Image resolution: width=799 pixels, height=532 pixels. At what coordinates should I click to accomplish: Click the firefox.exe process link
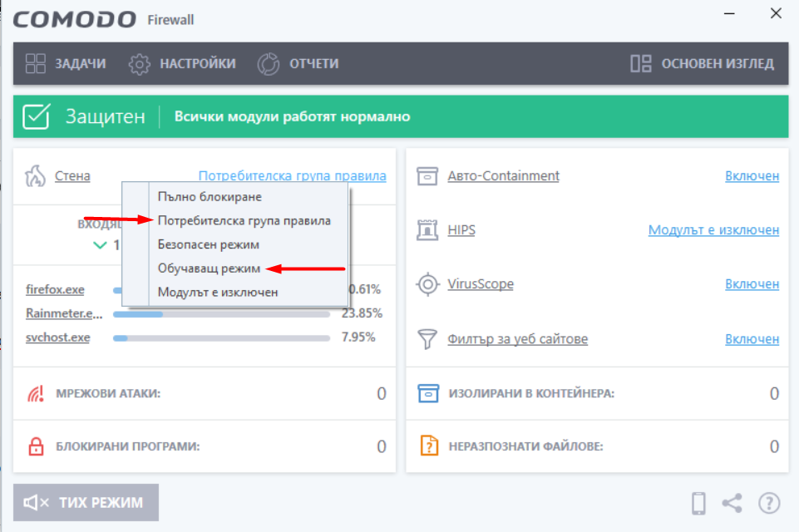55,289
